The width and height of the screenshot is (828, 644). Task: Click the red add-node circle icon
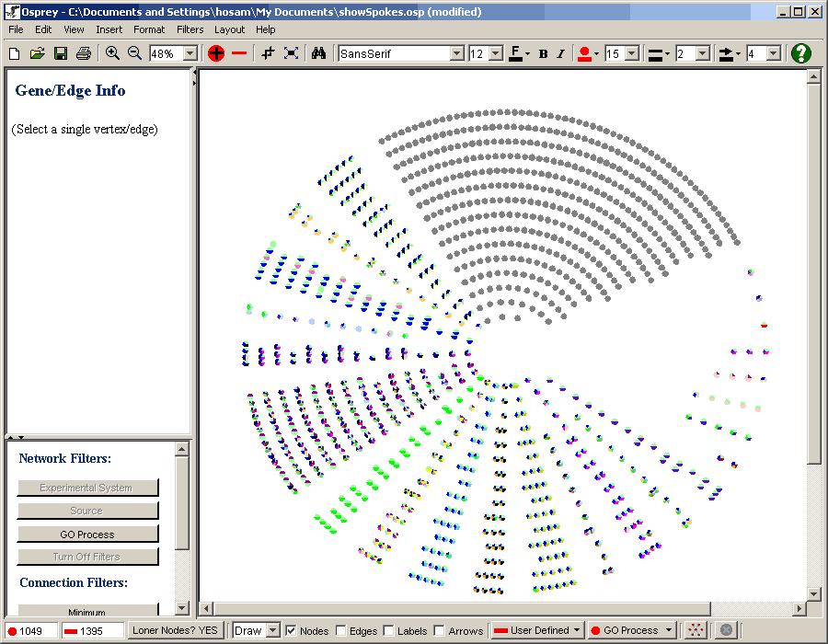pyautogui.click(x=216, y=53)
